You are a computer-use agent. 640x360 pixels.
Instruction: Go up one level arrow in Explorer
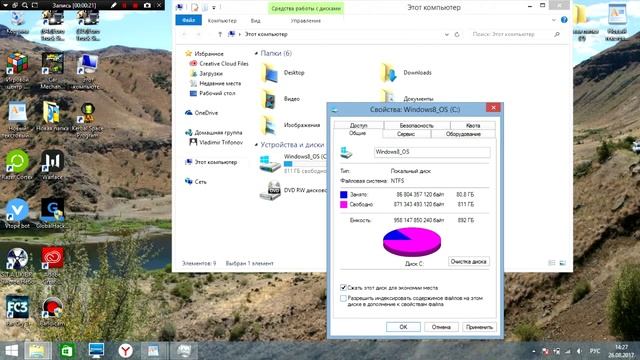[220, 35]
